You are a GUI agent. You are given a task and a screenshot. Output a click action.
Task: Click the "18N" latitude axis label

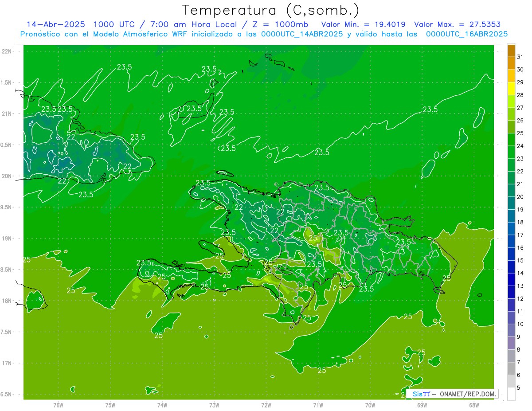[x=7, y=301]
